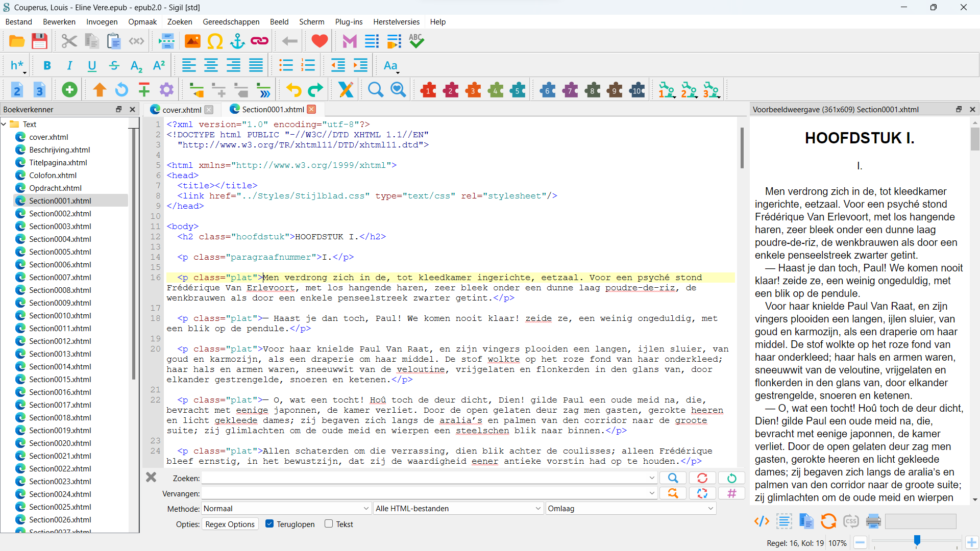Expand the Vervangen history dropdown arrow
The image size is (980, 551).
point(652,493)
